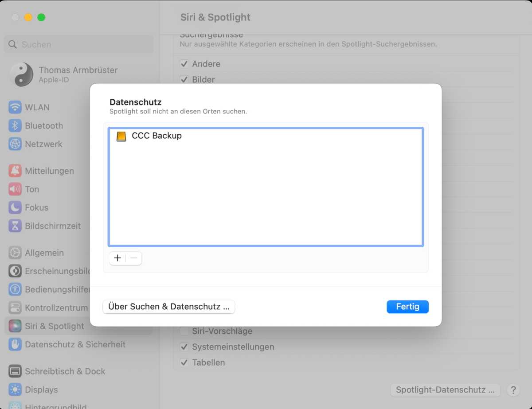This screenshot has width=532, height=409.
Task: Click the help question mark button
Action: tap(513, 390)
